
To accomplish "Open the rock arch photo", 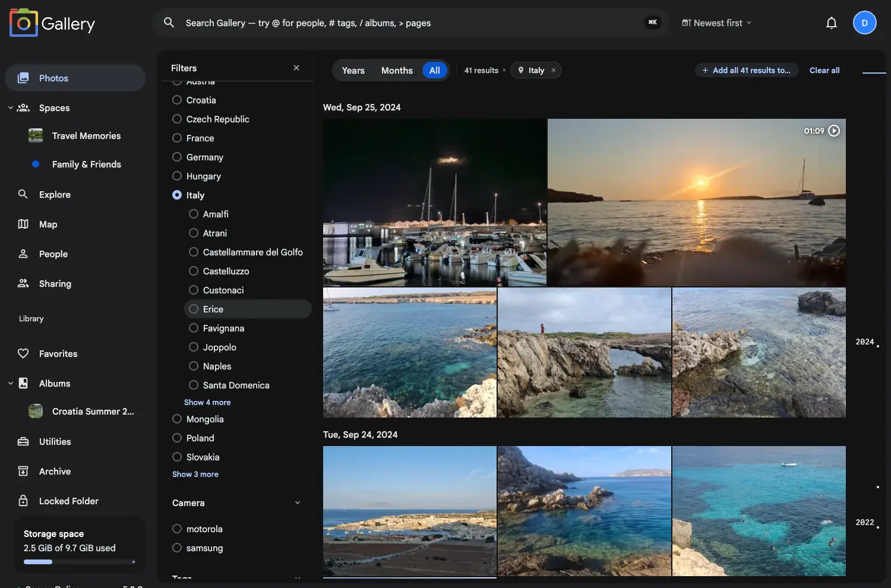I will [x=584, y=353].
